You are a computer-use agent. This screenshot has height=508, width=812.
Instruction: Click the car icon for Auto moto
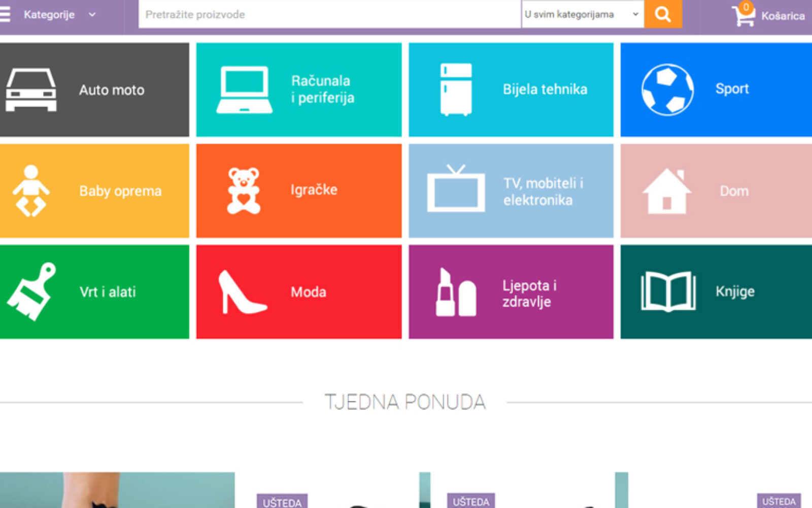tap(31, 90)
